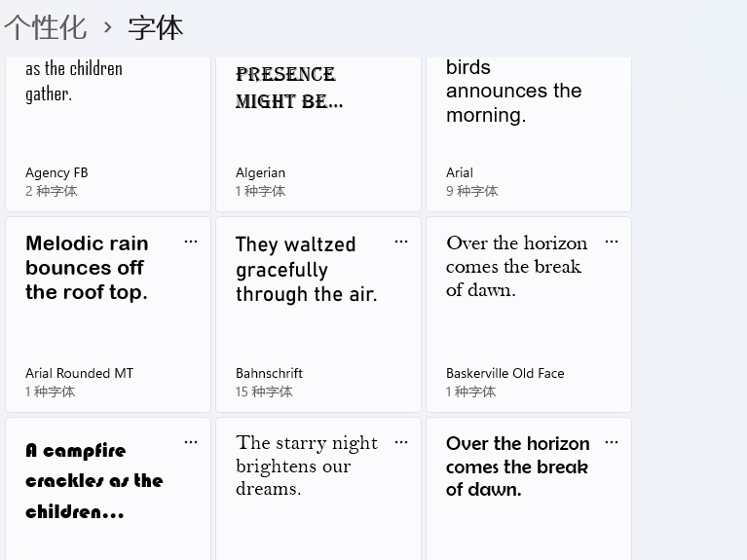Select the Bahnschrift 15 fonts card
Image resolution: width=747 pixels, height=560 pixels.
318,315
